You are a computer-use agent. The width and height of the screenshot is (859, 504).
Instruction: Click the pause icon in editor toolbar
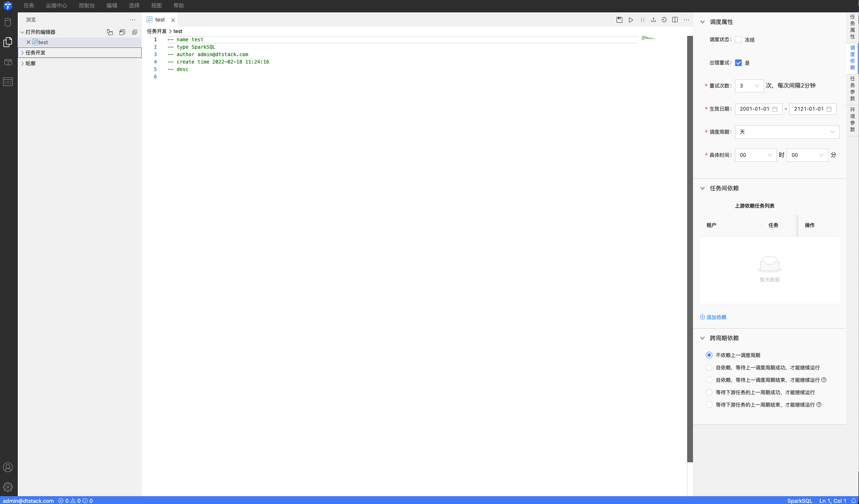(643, 20)
